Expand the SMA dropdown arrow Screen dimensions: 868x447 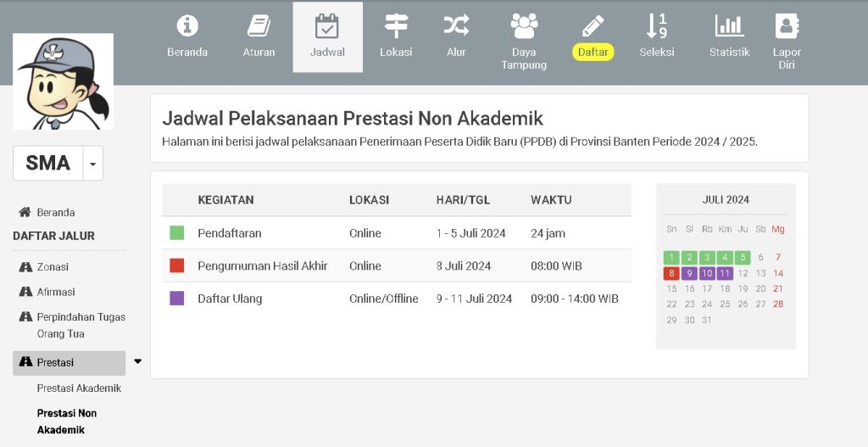click(93, 163)
